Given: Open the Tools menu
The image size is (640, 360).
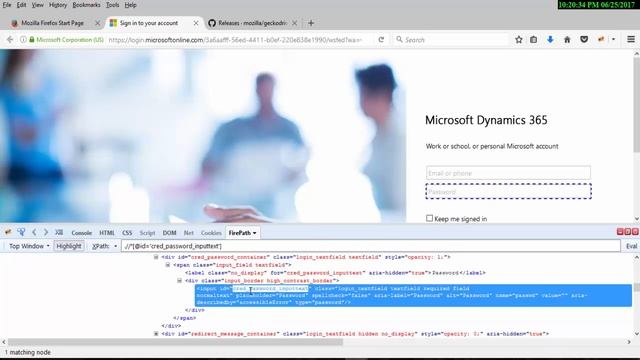Looking at the screenshot, I should pyautogui.click(x=113, y=5).
